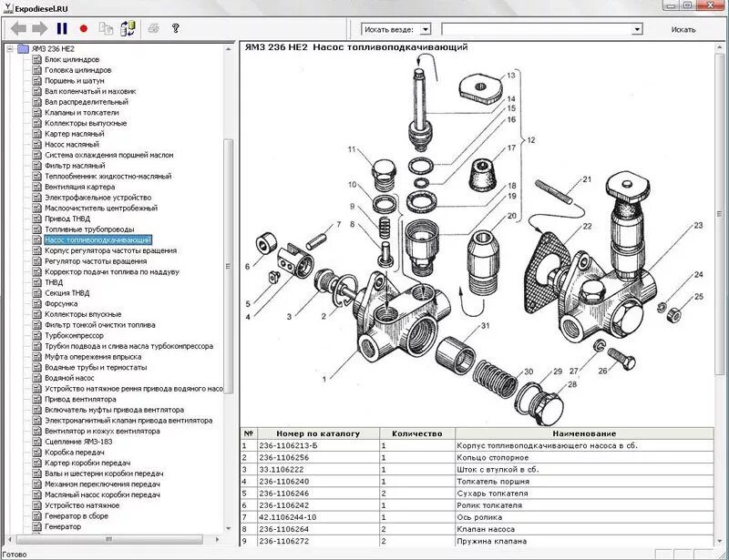Open the Искать везде dropdown

tap(425, 29)
